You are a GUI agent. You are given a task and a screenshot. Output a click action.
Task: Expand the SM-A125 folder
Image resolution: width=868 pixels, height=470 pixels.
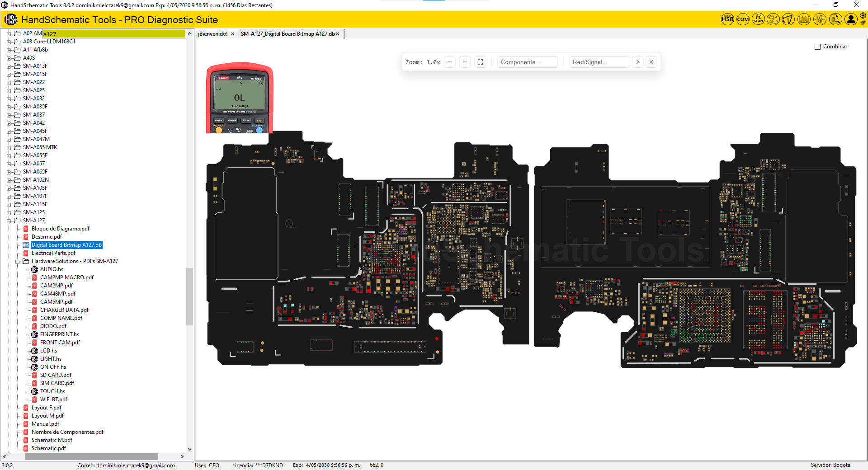coord(9,213)
